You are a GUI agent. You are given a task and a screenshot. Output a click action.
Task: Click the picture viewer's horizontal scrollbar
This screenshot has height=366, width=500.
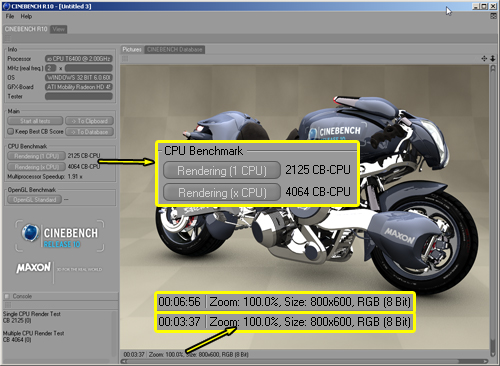[x=305, y=361]
